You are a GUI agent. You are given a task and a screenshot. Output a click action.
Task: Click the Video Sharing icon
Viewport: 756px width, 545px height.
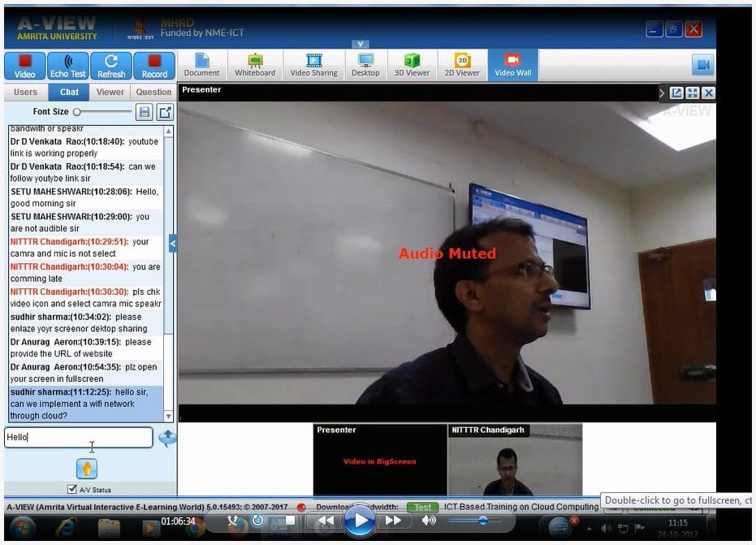pyautogui.click(x=313, y=65)
